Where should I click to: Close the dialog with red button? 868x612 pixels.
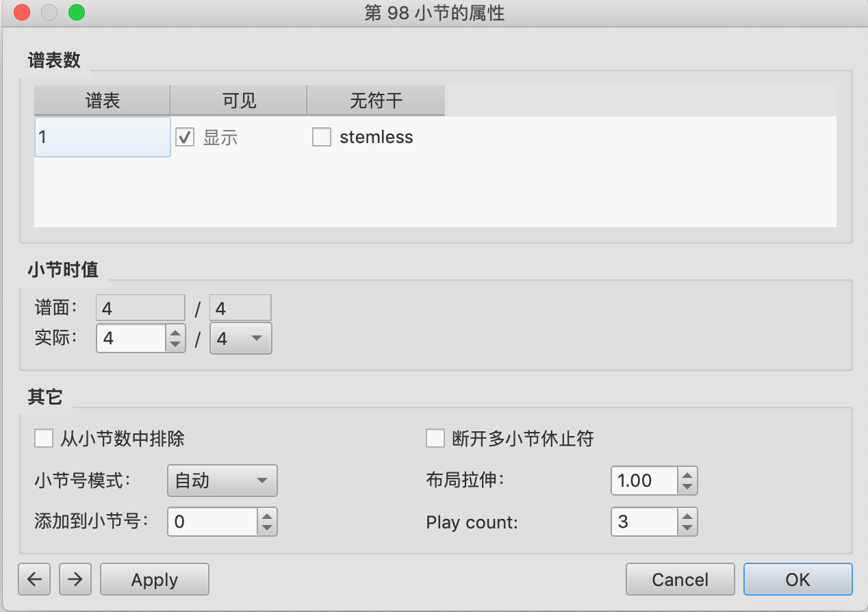(22, 12)
